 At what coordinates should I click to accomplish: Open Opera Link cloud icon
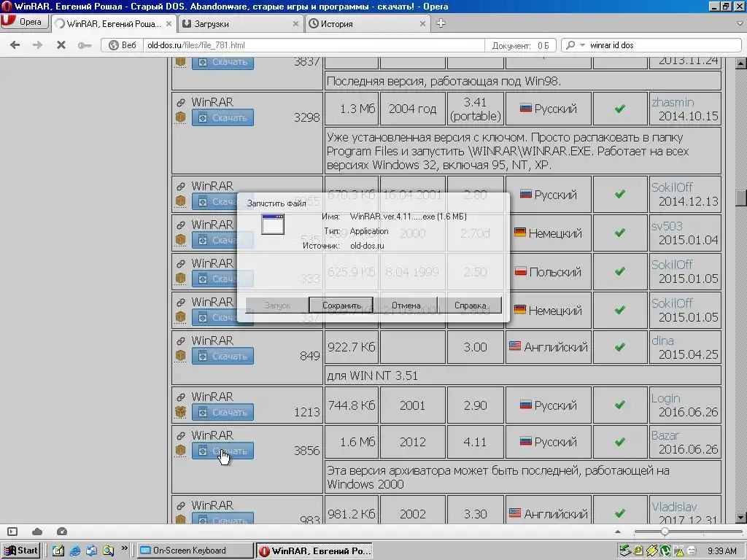[37, 532]
